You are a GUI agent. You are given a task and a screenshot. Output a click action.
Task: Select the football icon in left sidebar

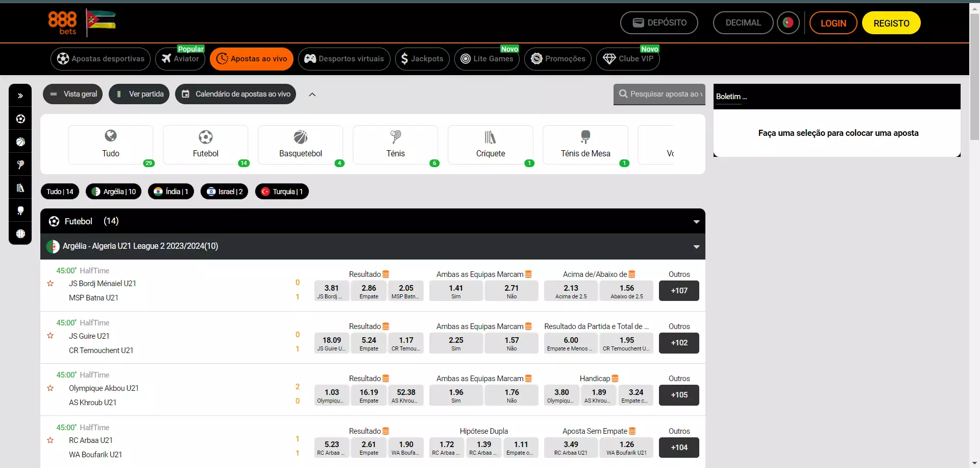point(20,119)
